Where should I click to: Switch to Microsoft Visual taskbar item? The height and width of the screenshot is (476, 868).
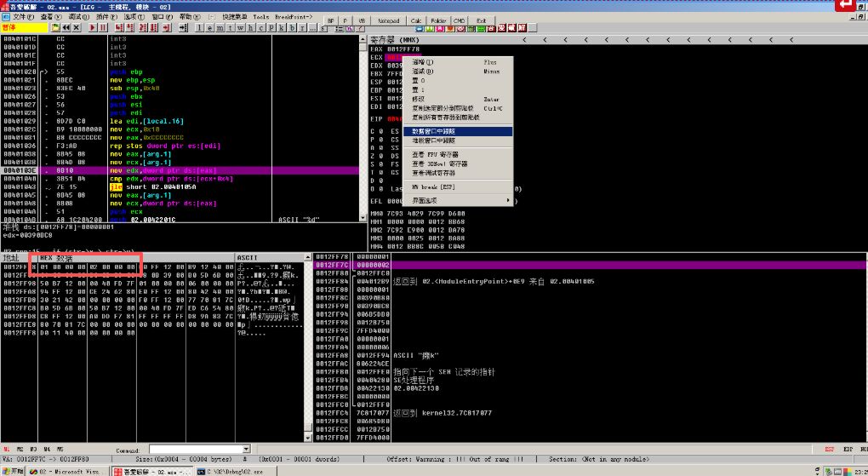[x=68, y=471]
